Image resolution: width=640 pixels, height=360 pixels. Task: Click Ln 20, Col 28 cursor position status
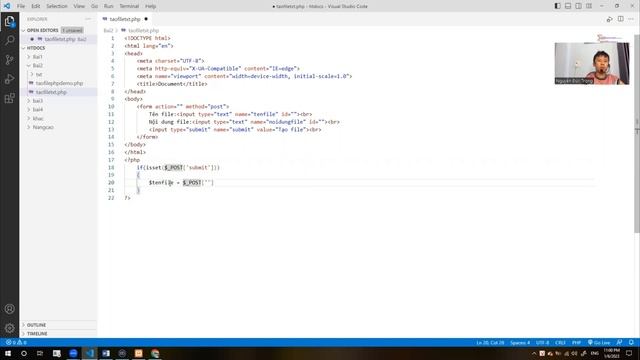point(490,342)
